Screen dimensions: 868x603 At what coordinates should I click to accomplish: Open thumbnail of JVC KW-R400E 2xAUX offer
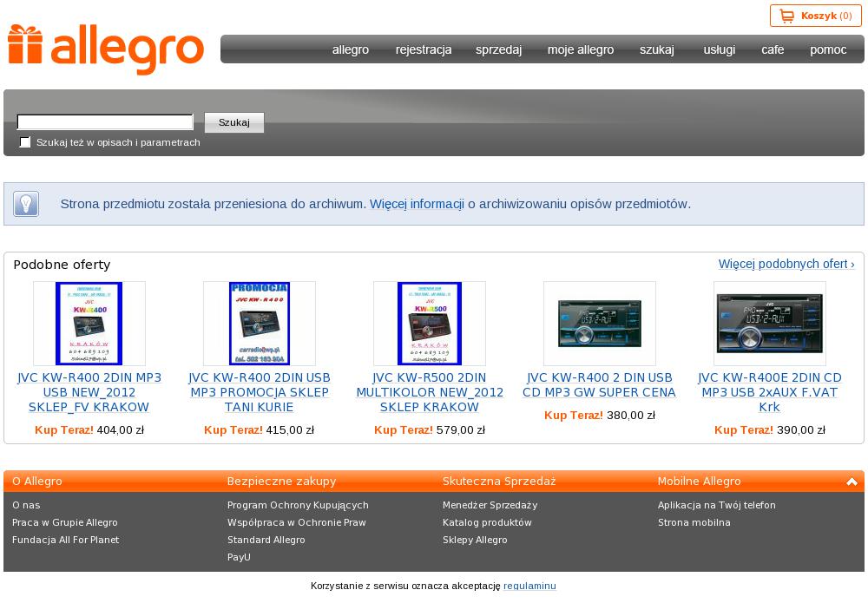point(769,323)
